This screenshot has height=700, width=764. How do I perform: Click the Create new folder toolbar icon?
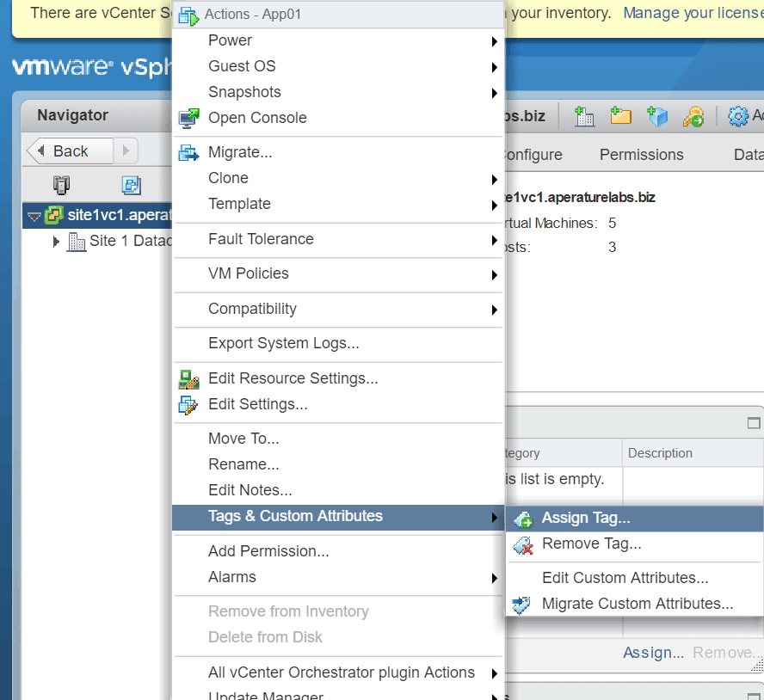click(x=621, y=116)
